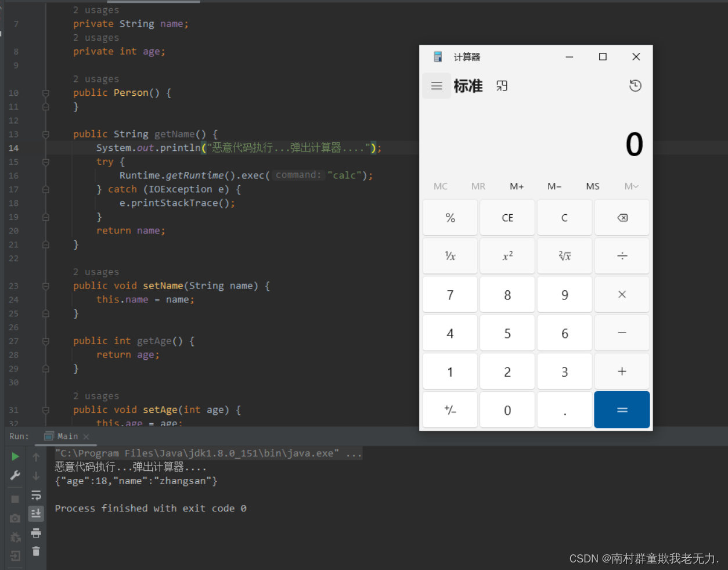Image resolution: width=728 pixels, height=570 pixels.
Task: Collapse getAge method fold at line 27
Action: 46,341
